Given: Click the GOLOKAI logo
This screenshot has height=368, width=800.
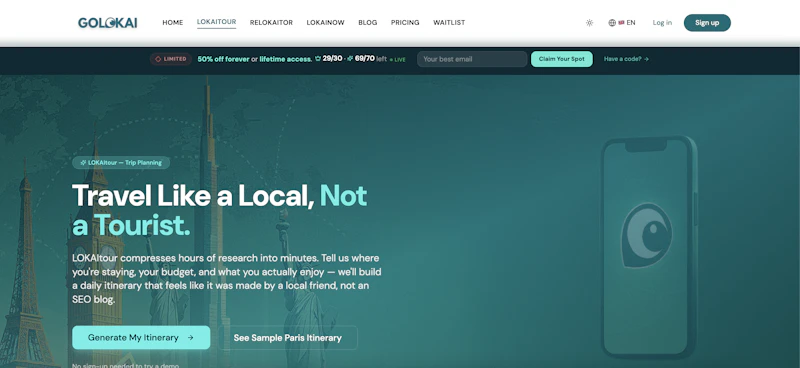Looking at the screenshot, I should pos(107,22).
